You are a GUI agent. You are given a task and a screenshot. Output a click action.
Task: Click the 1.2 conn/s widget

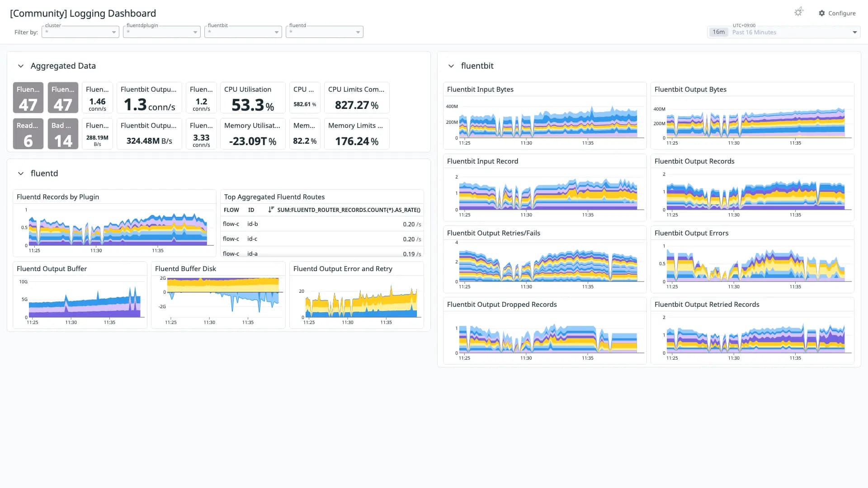(201, 98)
